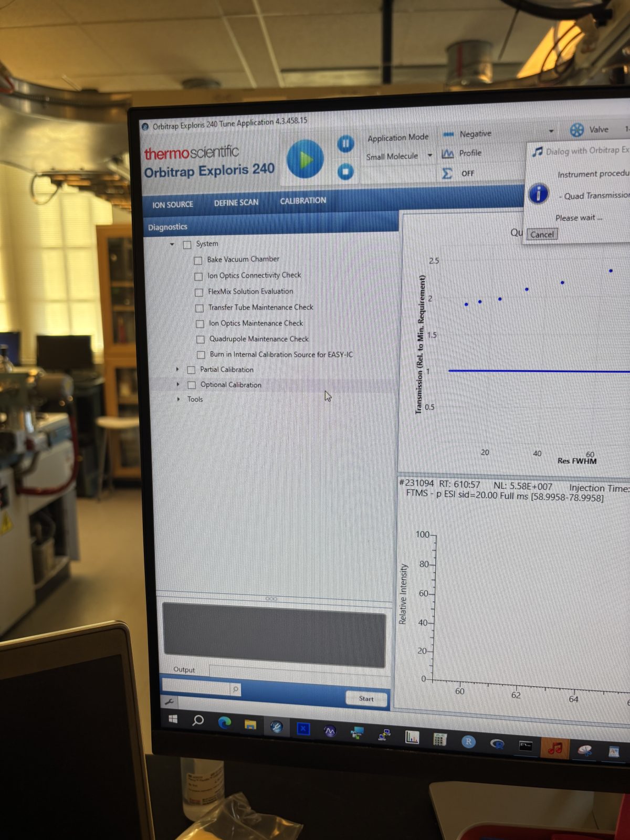
Task: Open the ION SOURCE tab
Action: pyautogui.click(x=172, y=205)
